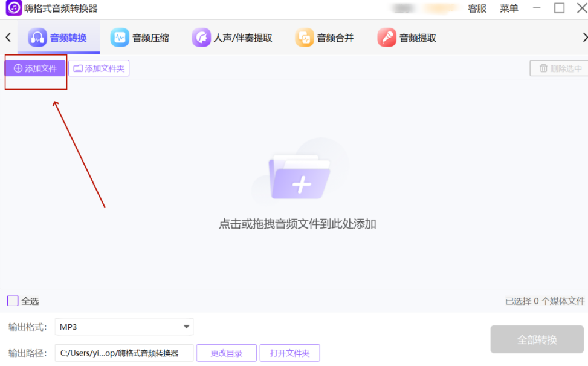Image resolution: width=588 pixels, height=366 pixels.
Task: Click the left chevron beside the tabs
Action: pyautogui.click(x=7, y=37)
